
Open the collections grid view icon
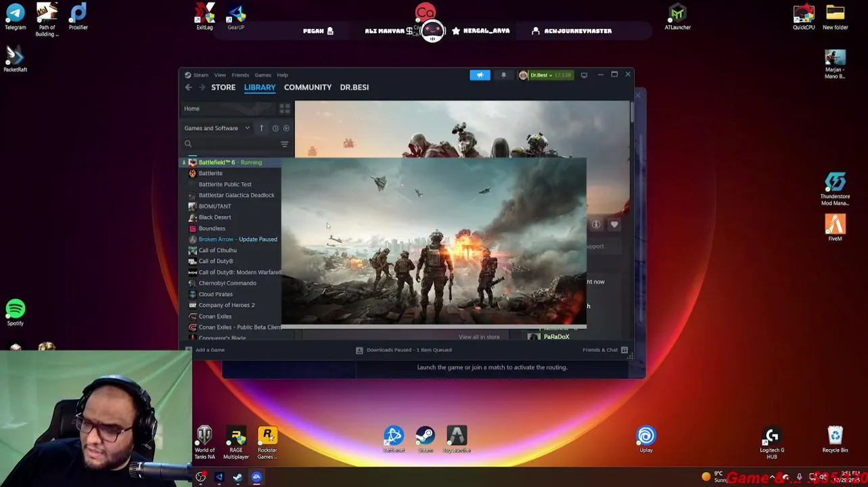point(284,108)
